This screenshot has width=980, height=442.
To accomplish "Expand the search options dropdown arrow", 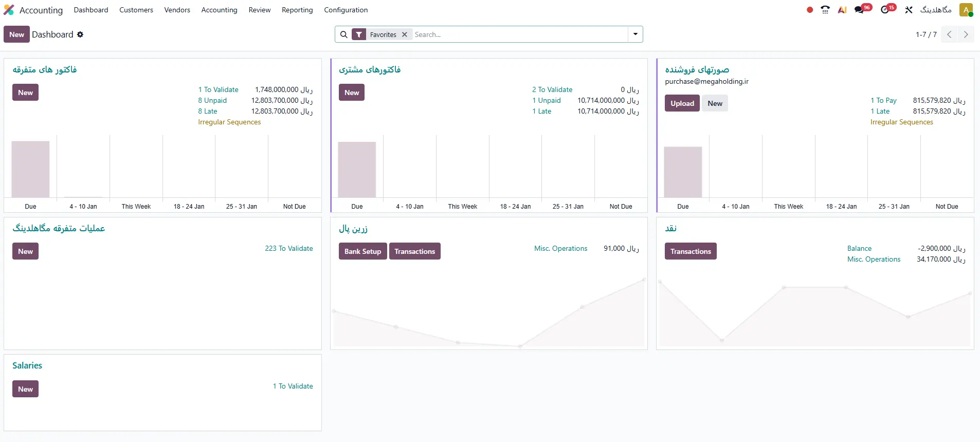I will point(636,34).
